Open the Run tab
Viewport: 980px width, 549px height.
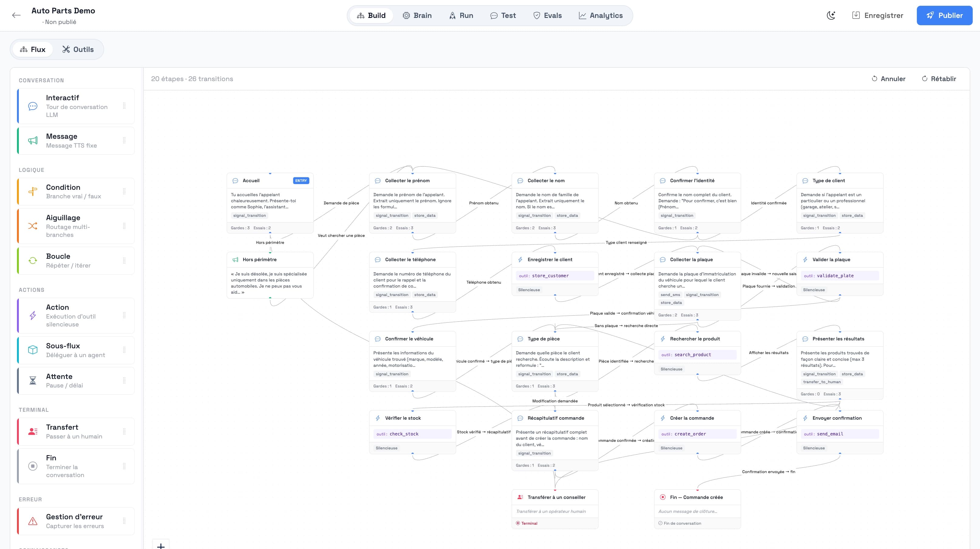point(461,15)
